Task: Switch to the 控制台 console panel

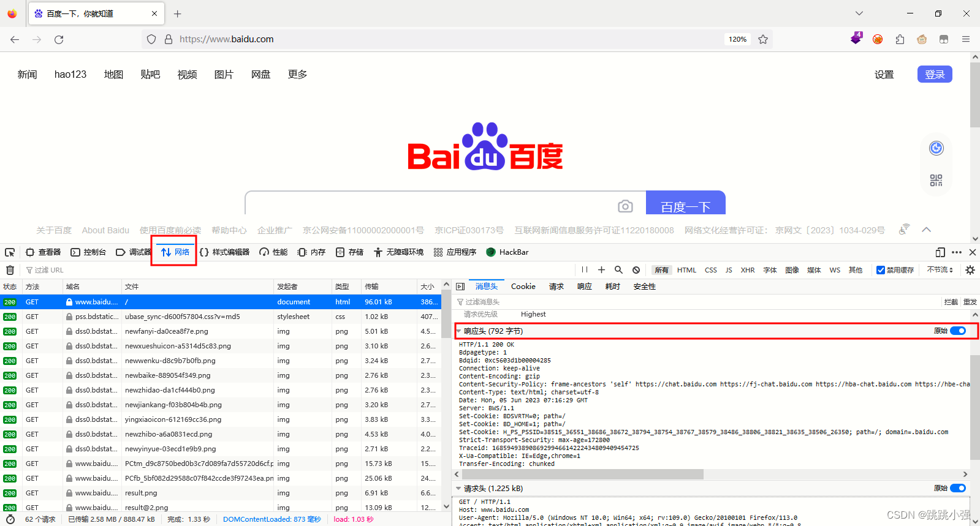Action: click(88, 252)
